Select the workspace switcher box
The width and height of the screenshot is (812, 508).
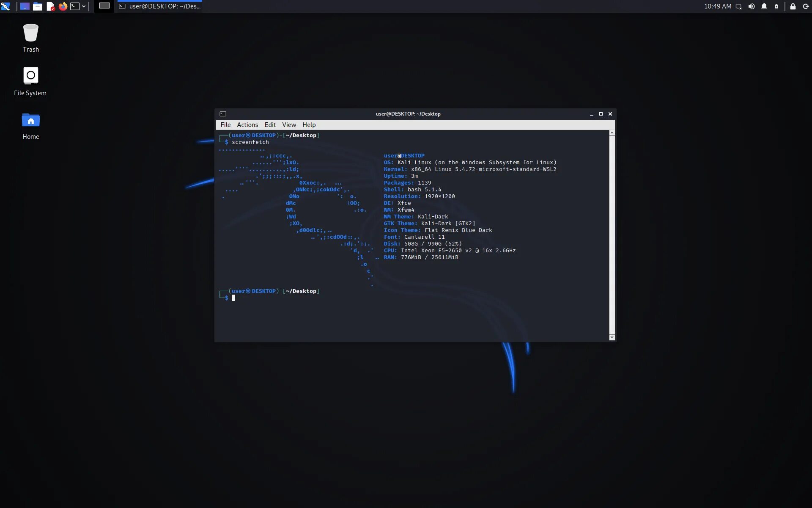104,6
